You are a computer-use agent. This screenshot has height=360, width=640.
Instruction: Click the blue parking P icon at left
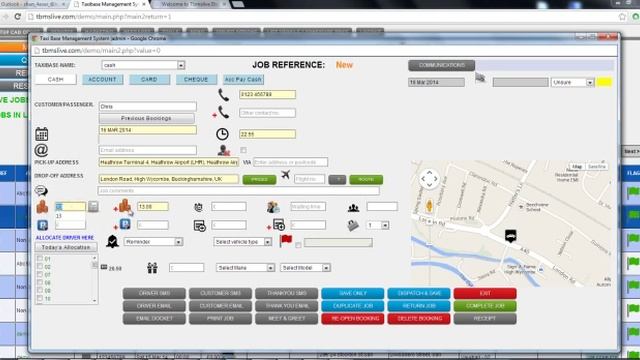coord(42,225)
